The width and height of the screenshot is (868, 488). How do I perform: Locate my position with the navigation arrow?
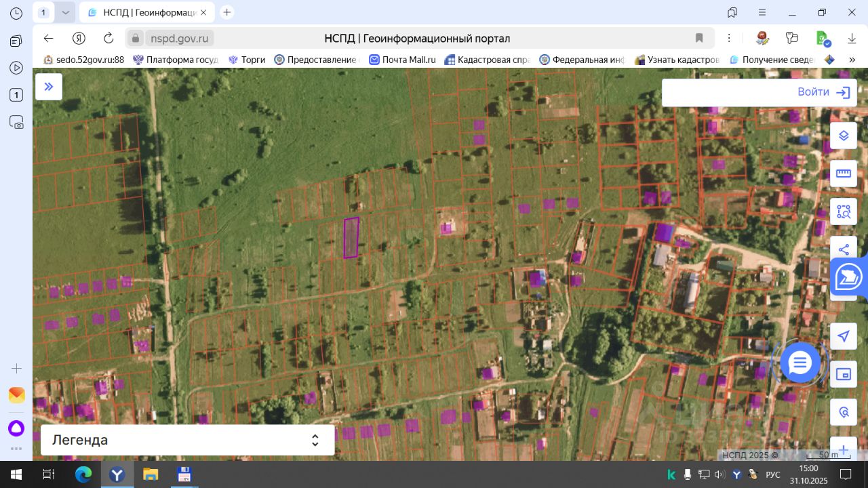[x=844, y=336]
